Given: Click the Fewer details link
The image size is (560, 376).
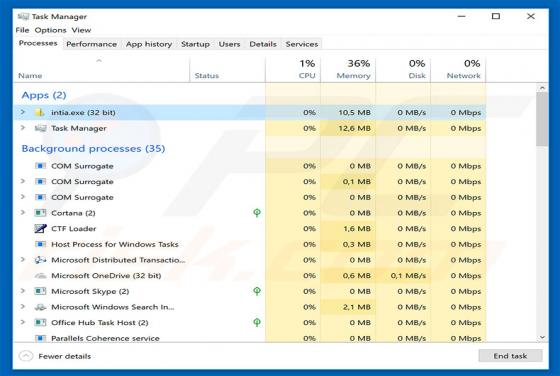Looking at the screenshot, I should (65, 356).
